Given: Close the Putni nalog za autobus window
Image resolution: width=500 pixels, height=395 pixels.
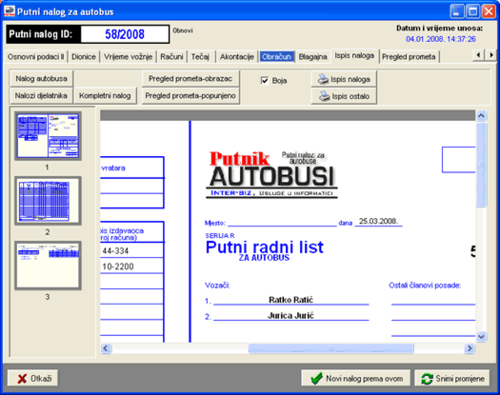Looking at the screenshot, I should point(488,11).
